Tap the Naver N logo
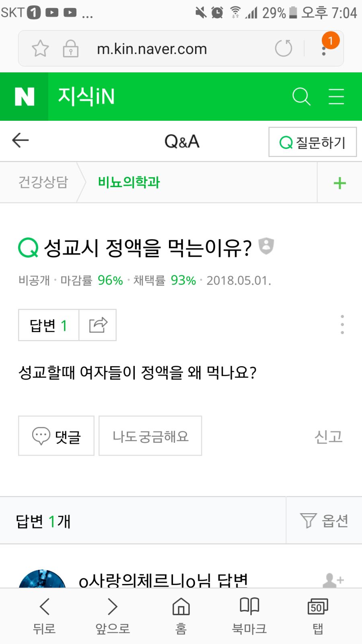The image size is (362, 644). coord(24,97)
